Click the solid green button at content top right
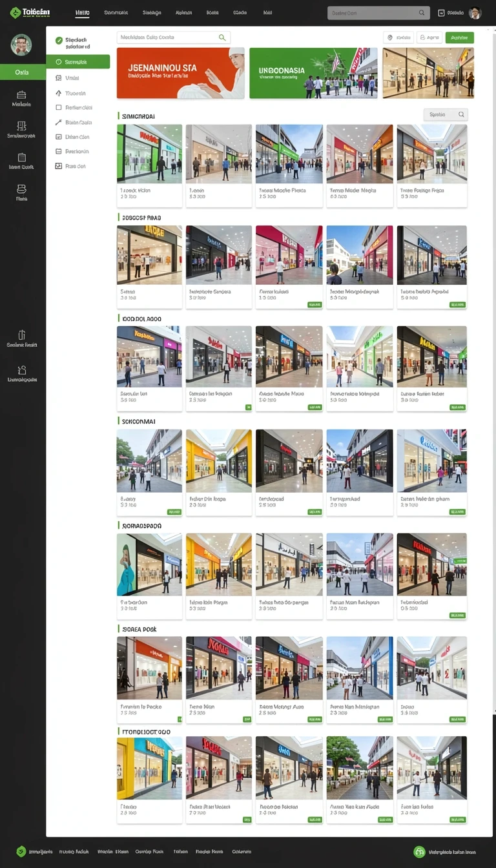 click(x=459, y=37)
